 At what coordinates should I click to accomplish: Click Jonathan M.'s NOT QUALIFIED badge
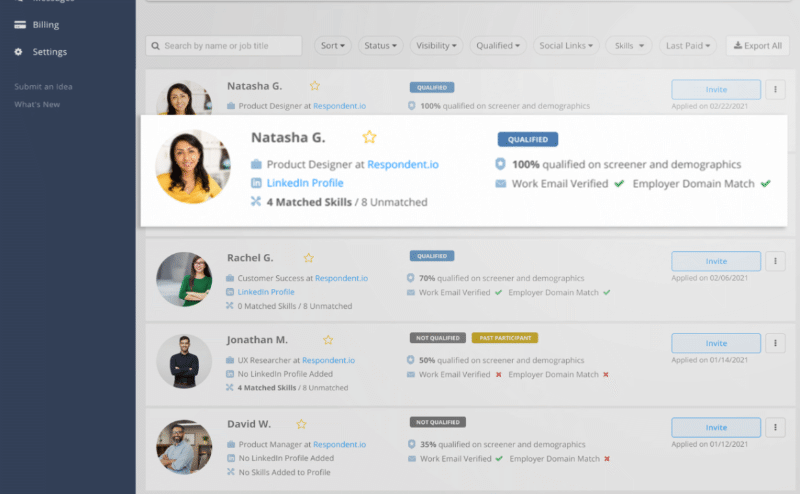437,338
